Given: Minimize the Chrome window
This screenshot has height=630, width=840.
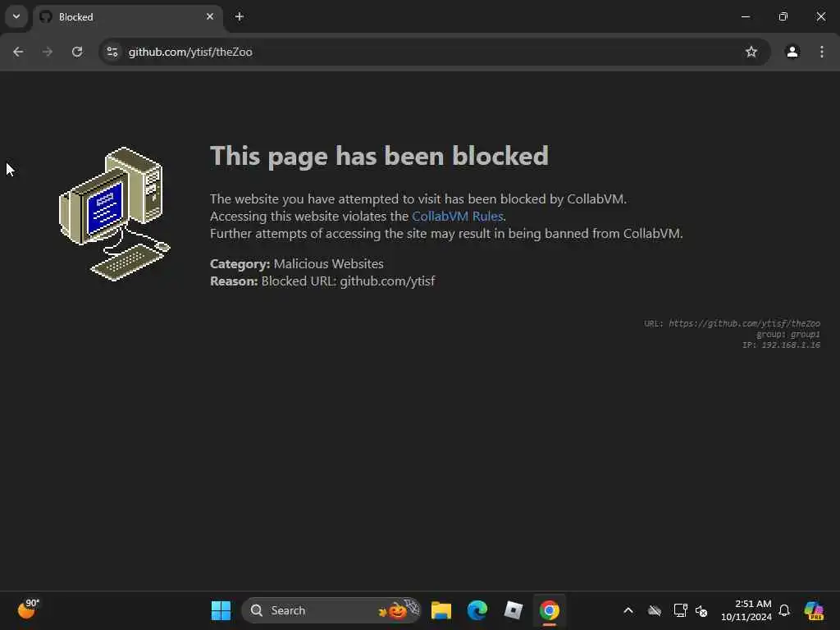Looking at the screenshot, I should [x=745, y=16].
